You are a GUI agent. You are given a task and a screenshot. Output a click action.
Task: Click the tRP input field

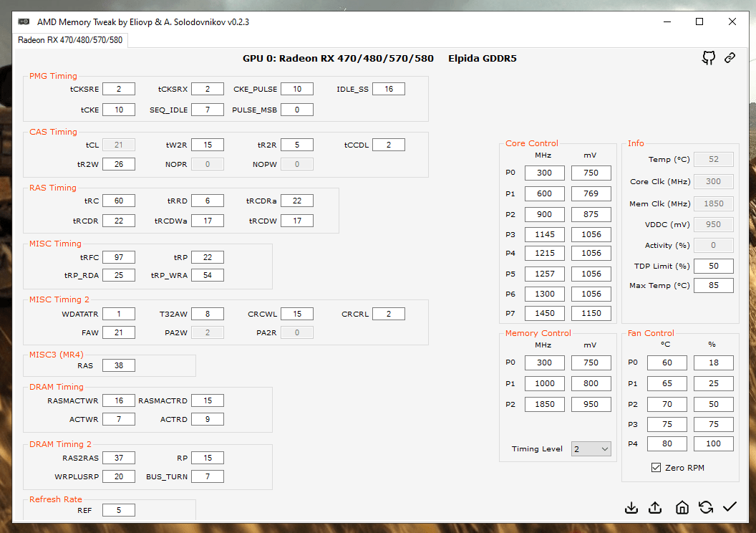(208, 258)
